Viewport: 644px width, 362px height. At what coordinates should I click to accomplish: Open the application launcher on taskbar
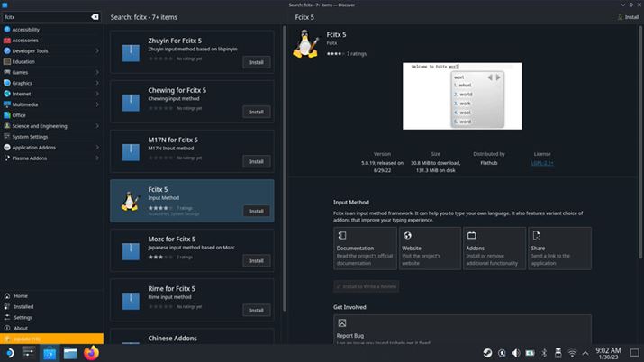coord(8,353)
